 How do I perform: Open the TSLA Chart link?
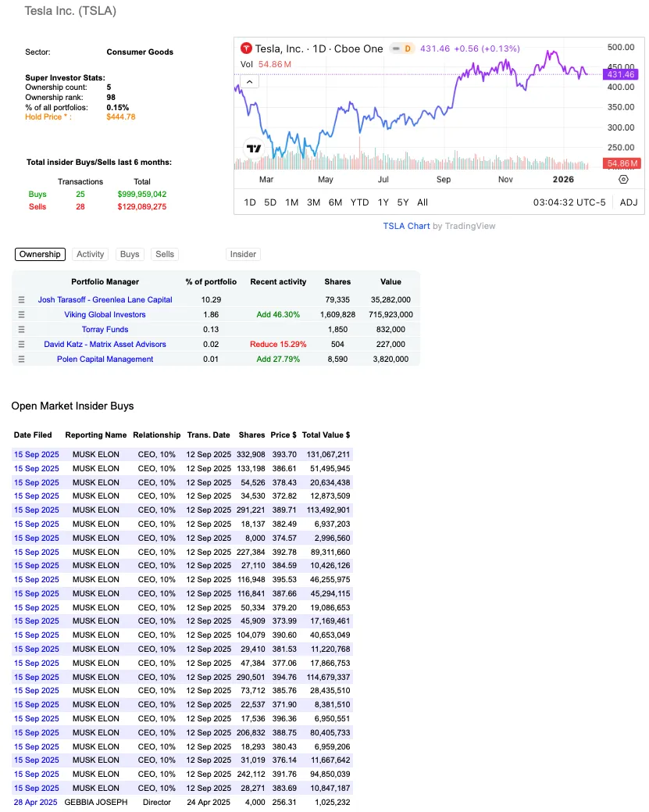pyautogui.click(x=406, y=227)
